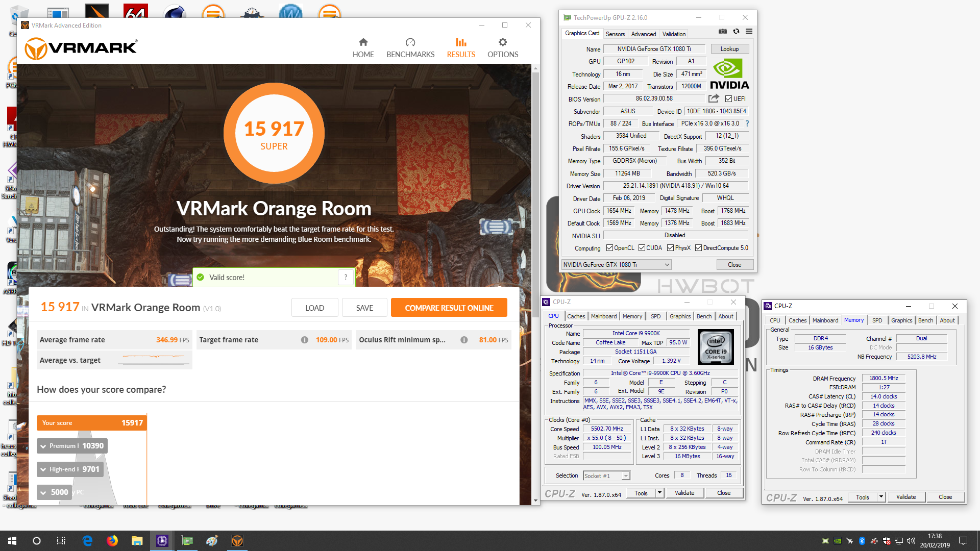980x551 pixels.
Task: Click the BIOS export share icon in GPU-Z
Action: coord(714,98)
